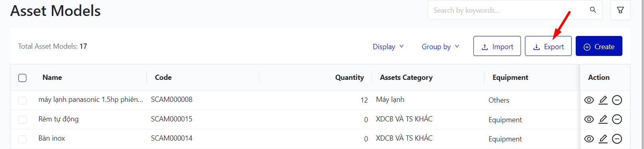Delete máy lạnh panasonic via minus icon
The height and width of the screenshot is (149, 644).
click(x=617, y=100)
